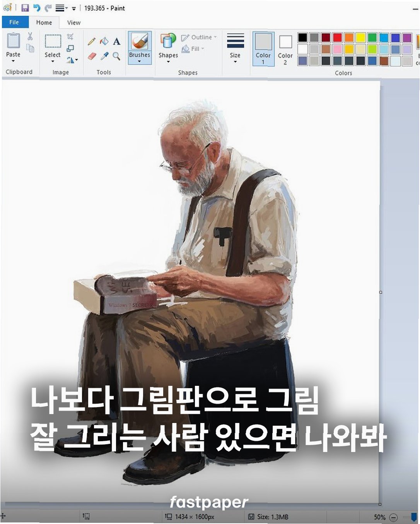
Task: Click the line thickness Size icon
Action: click(235, 41)
